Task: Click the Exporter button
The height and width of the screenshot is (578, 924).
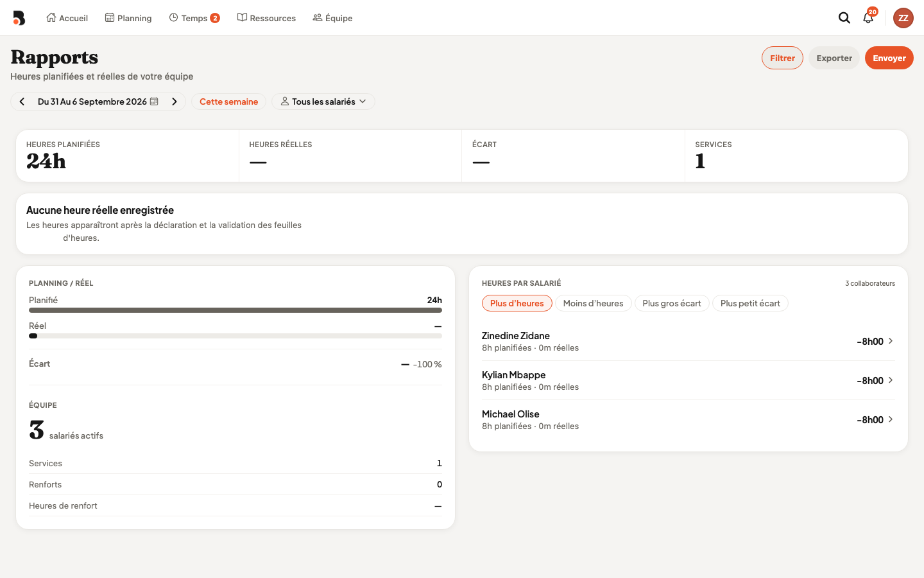Action: (834, 58)
